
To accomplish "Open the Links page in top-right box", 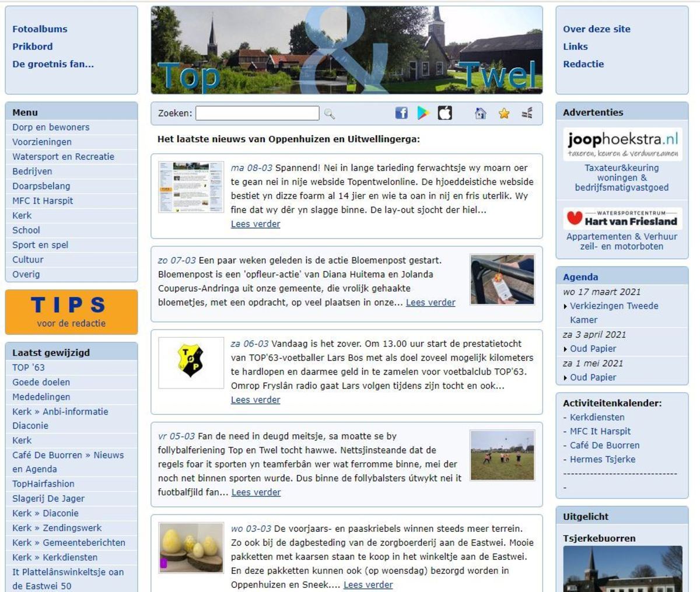I will 575,47.
